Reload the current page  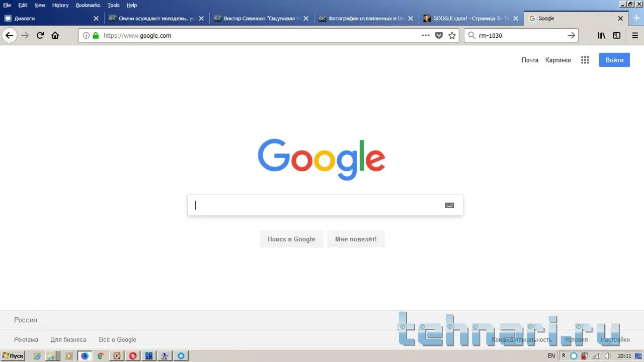click(x=40, y=35)
